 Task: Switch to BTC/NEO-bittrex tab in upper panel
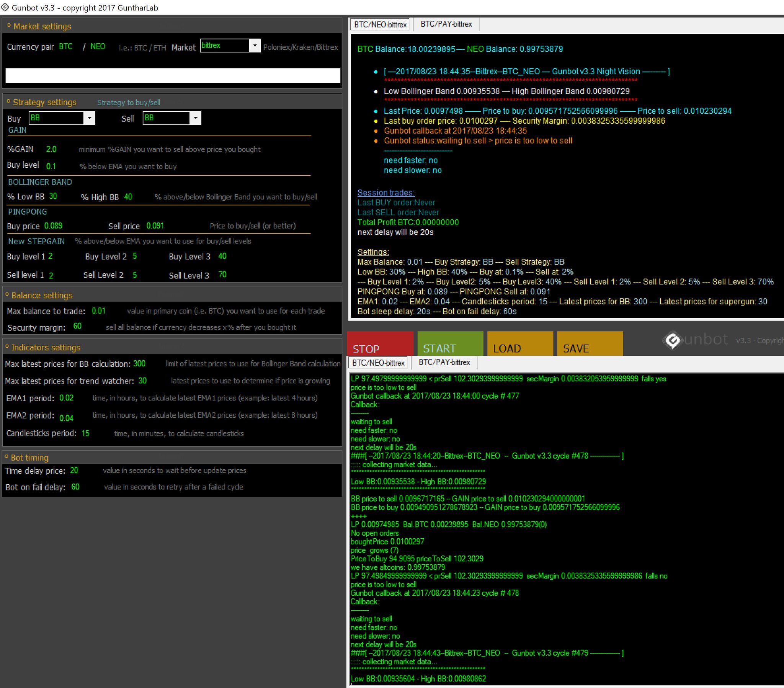380,25
